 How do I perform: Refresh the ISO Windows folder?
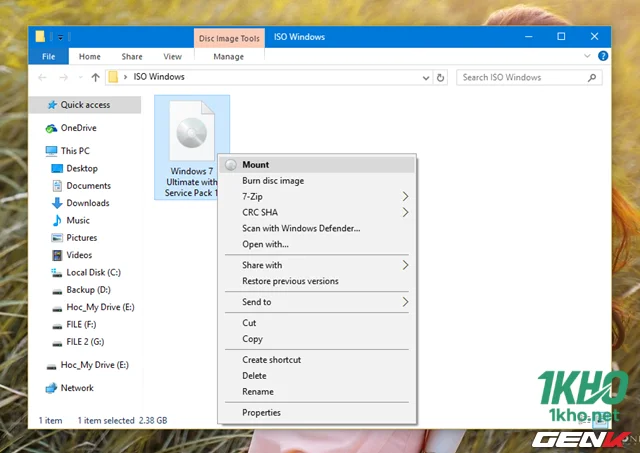click(x=440, y=78)
